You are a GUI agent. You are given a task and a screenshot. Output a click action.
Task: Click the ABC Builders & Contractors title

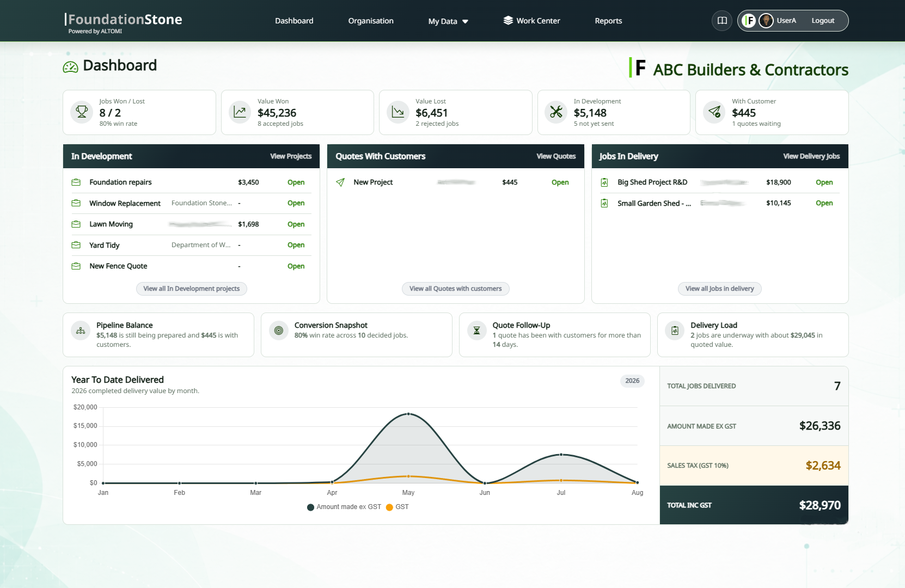[751, 70]
